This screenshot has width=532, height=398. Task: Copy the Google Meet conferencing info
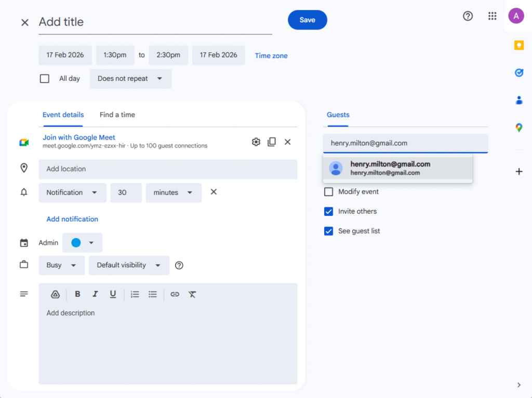[x=272, y=142]
